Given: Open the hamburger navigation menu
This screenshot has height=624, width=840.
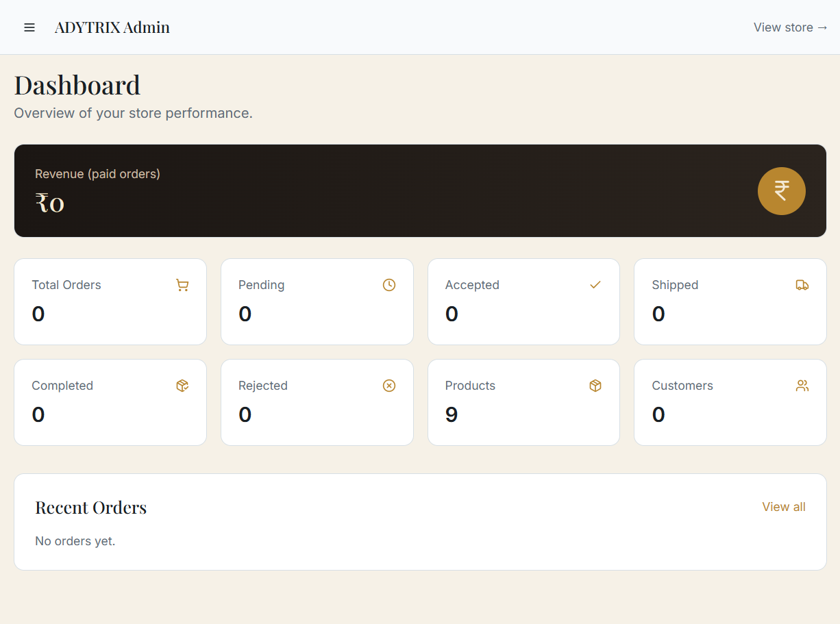Looking at the screenshot, I should click(29, 27).
